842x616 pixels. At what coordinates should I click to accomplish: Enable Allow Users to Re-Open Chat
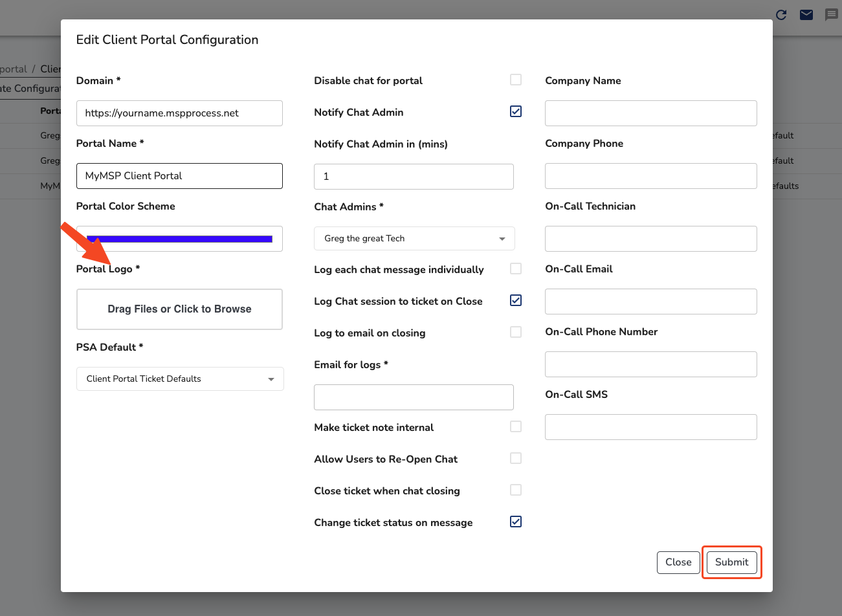click(x=516, y=457)
